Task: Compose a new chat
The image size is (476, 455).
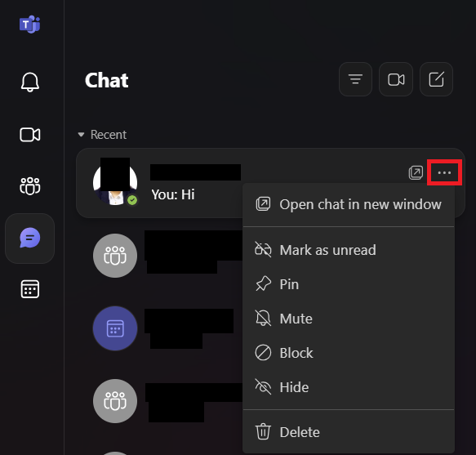Action: [436, 79]
